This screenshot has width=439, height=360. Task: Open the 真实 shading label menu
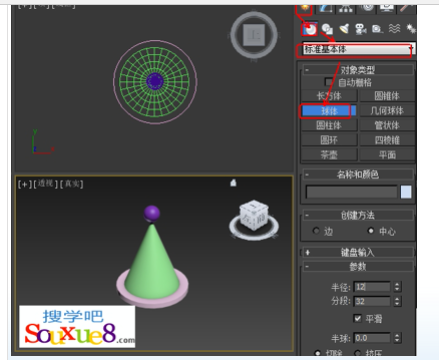click(x=72, y=184)
